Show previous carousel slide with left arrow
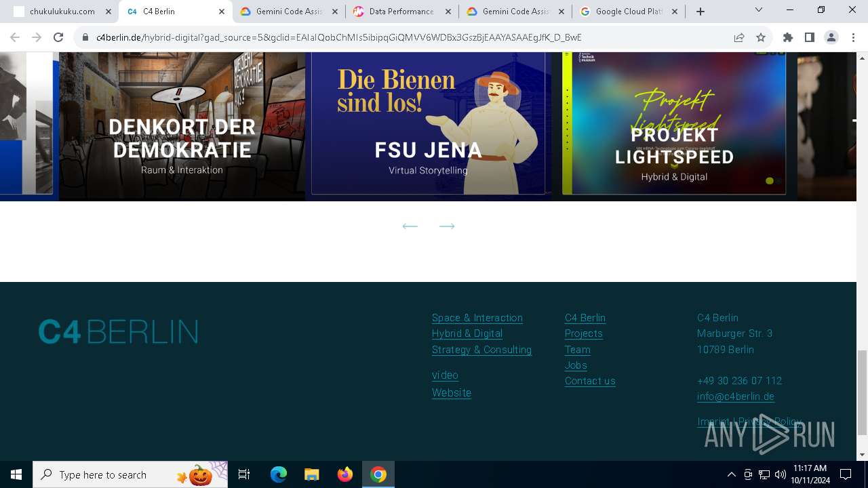868x488 pixels. 410,226
